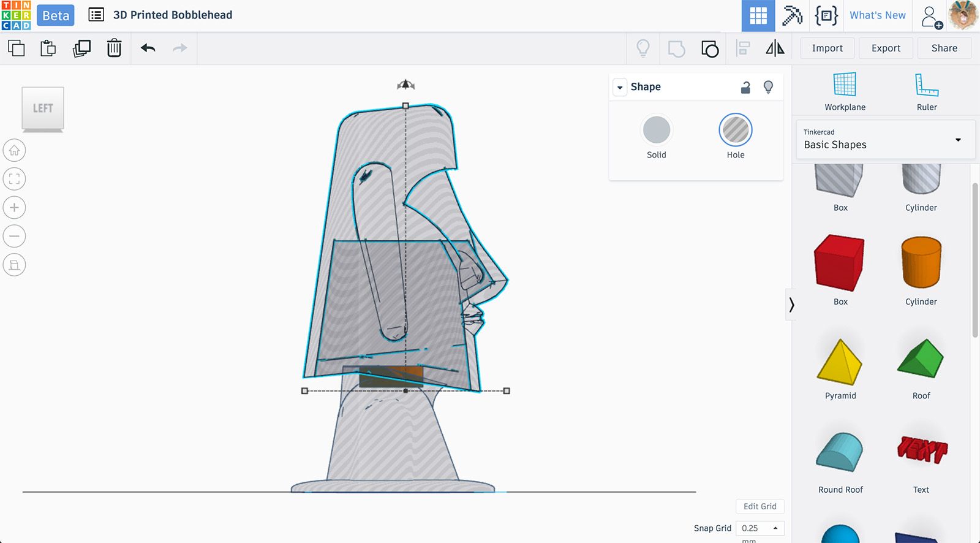Click the Group shapes icon
The image size is (980, 543).
676,48
